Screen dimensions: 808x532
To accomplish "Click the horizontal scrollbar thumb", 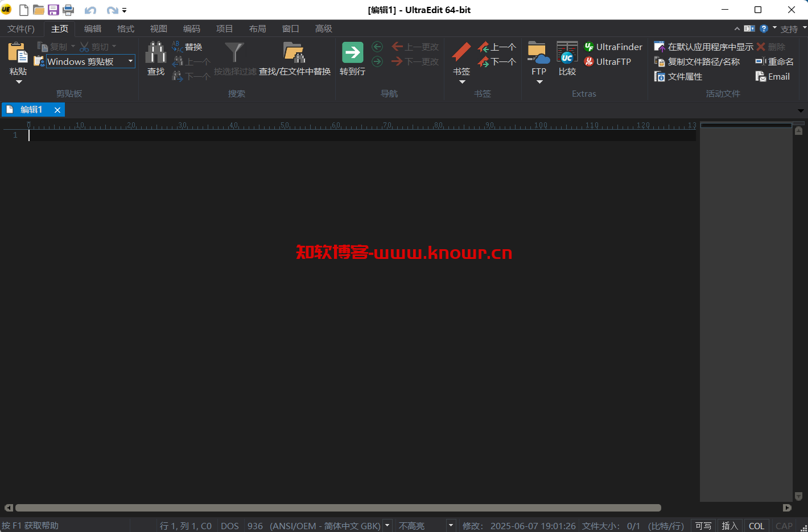I will coord(338,508).
